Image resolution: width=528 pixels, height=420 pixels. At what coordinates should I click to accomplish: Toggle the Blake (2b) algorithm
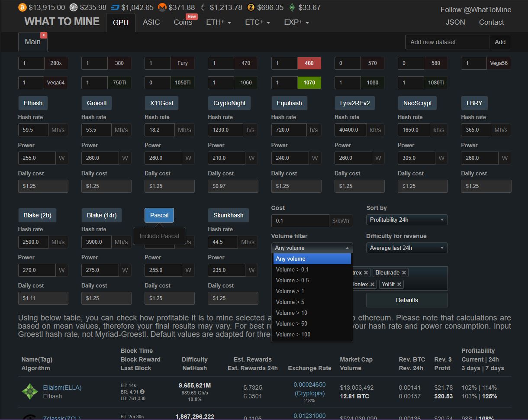point(38,215)
